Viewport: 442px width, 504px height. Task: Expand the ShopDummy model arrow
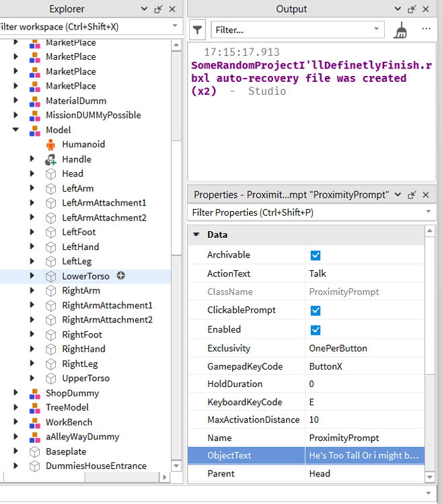(15, 392)
